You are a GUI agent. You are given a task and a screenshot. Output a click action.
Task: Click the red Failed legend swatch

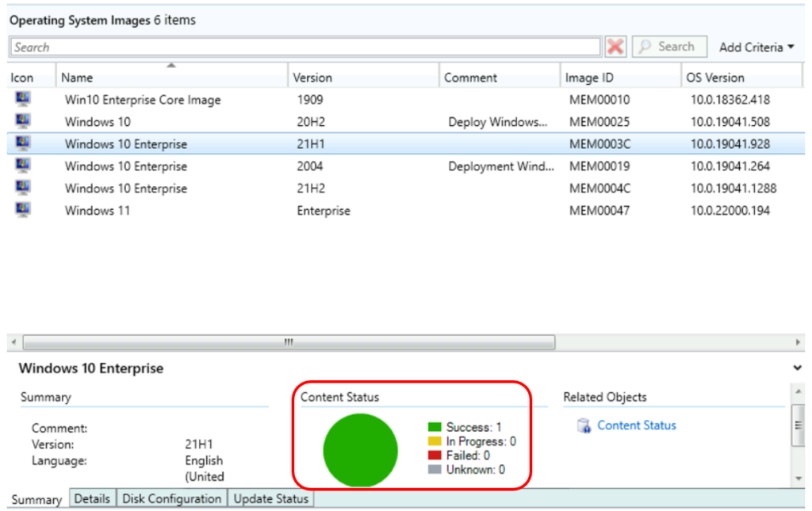pos(435,455)
